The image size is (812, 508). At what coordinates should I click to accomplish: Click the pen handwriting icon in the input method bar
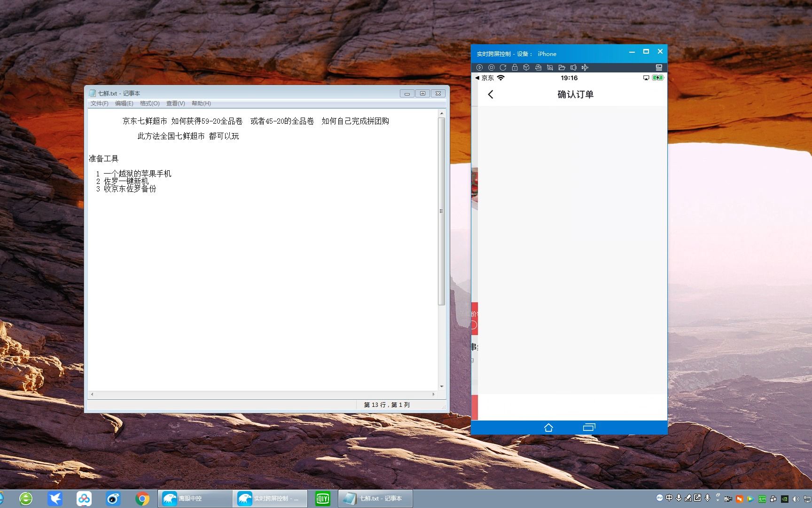688,498
